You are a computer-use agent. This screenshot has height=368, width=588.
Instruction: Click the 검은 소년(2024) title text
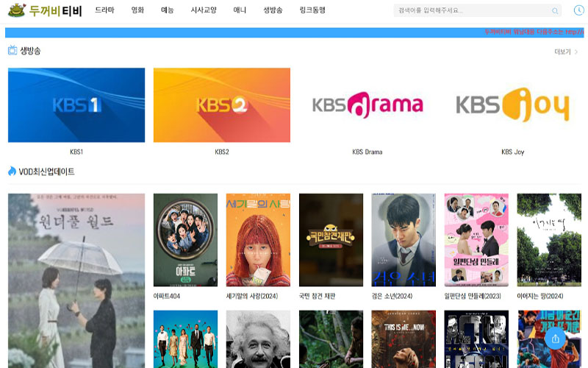pyautogui.click(x=392, y=296)
